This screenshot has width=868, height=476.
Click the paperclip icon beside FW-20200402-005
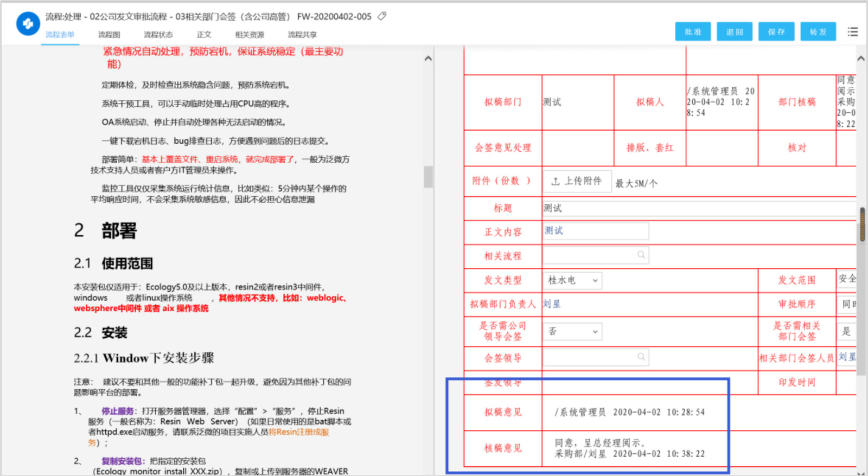point(382,16)
